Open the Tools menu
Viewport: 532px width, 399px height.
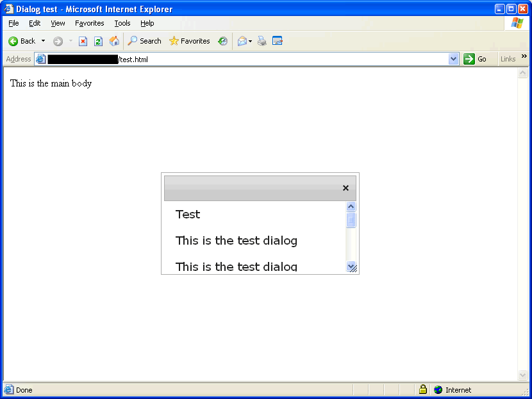pos(122,23)
